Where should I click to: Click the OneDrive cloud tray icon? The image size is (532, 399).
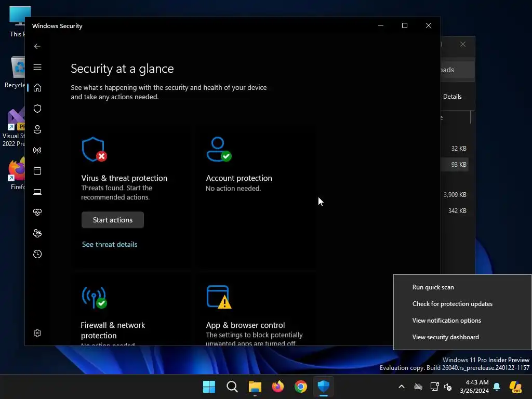click(418, 387)
